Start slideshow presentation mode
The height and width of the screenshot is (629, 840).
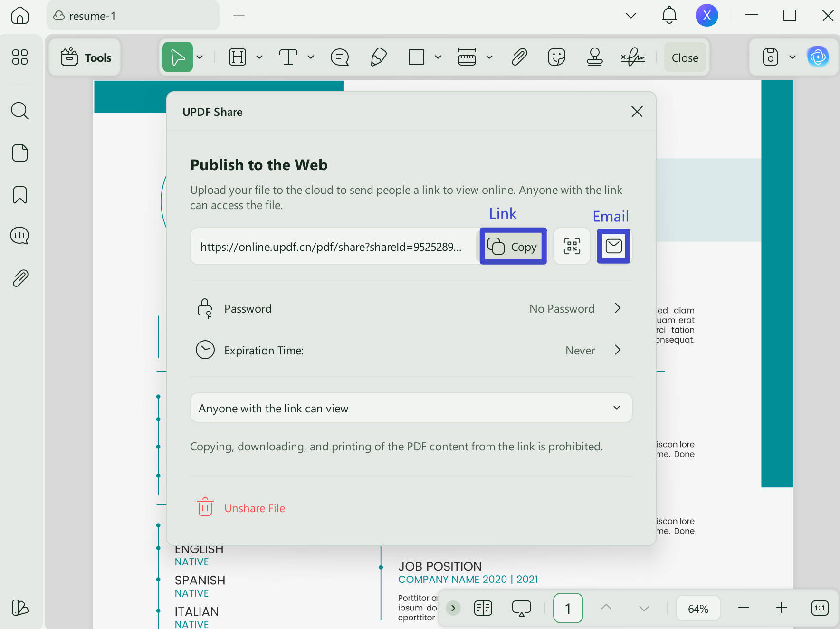click(x=521, y=608)
